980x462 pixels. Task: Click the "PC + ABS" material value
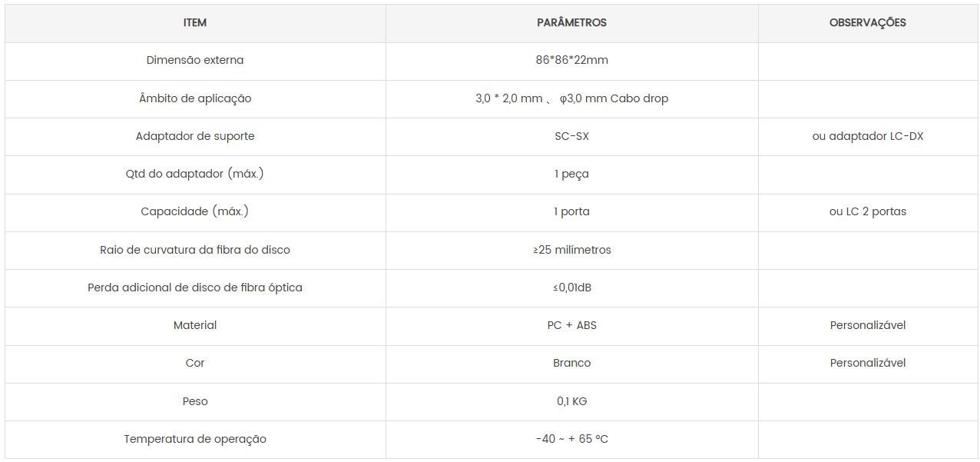tap(571, 325)
